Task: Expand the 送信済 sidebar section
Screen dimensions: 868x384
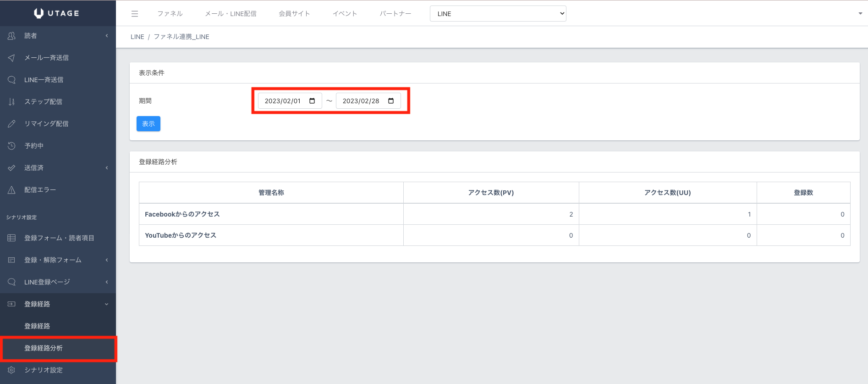Action: pos(58,168)
